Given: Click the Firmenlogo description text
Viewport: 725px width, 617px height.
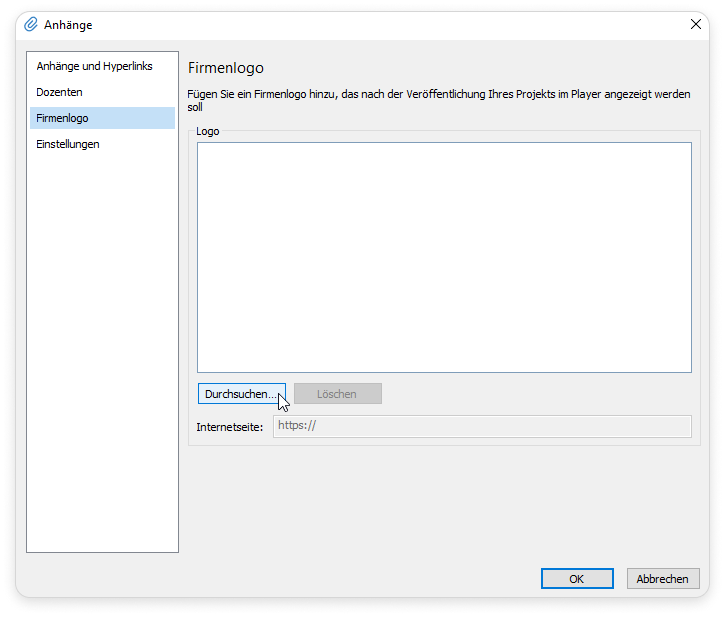Looking at the screenshot, I should (x=440, y=99).
